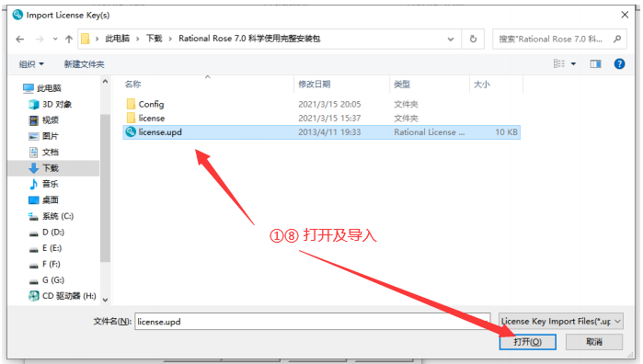
Task: Select G (G:) drive
Action: tap(47, 280)
